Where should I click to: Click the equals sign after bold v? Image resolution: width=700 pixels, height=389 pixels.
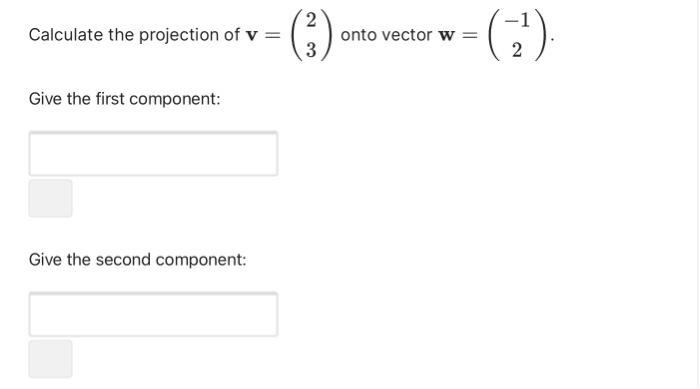[x=273, y=35]
